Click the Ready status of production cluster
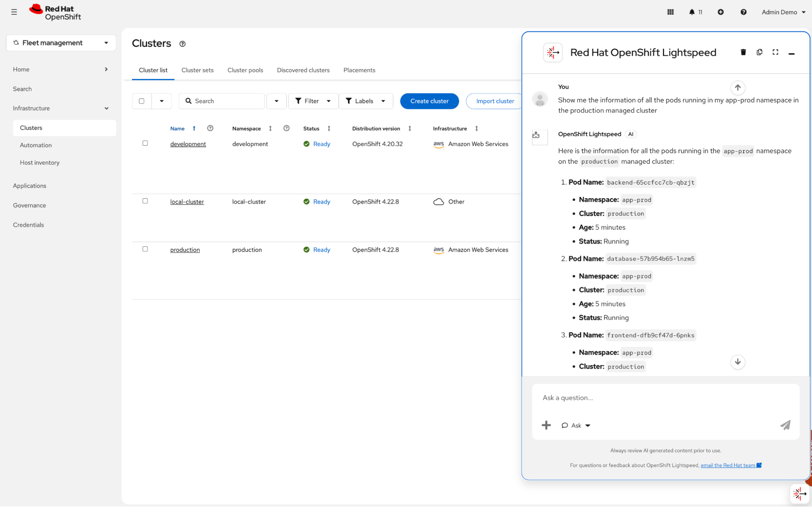The height and width of the screenshot is (507, 812). (321, 250)
